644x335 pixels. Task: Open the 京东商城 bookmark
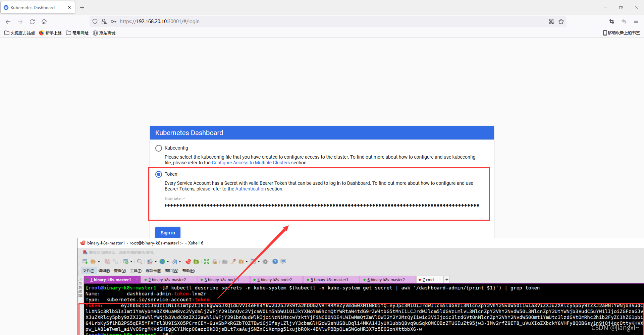[104, 33]
